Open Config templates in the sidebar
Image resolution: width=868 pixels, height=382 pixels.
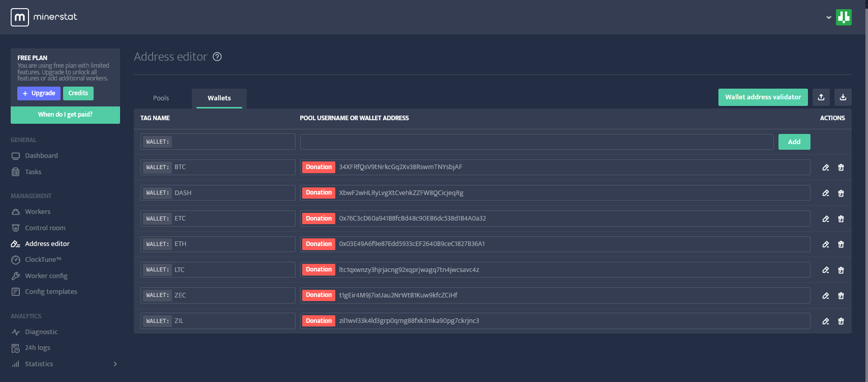(44, 292)
